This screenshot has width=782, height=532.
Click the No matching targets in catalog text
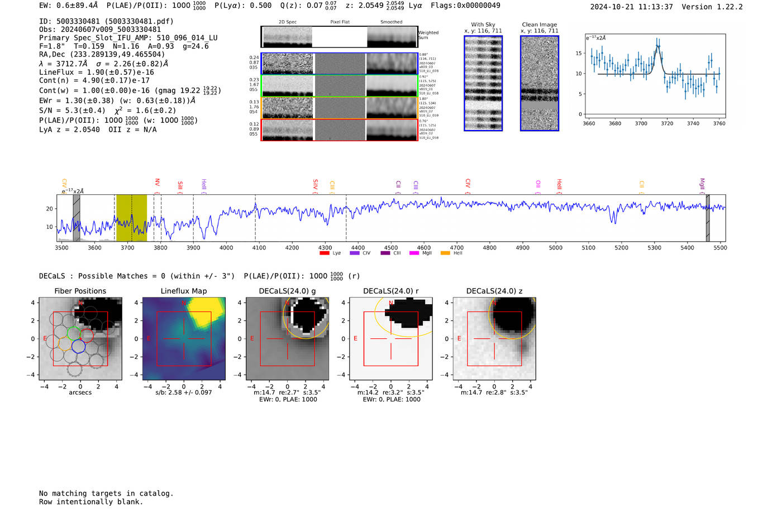coord(106,493)
